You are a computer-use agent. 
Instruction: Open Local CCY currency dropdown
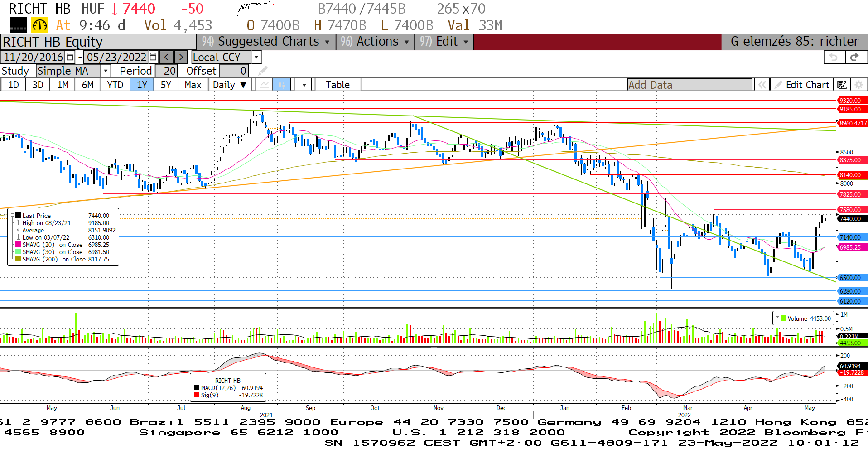[256, 57]
